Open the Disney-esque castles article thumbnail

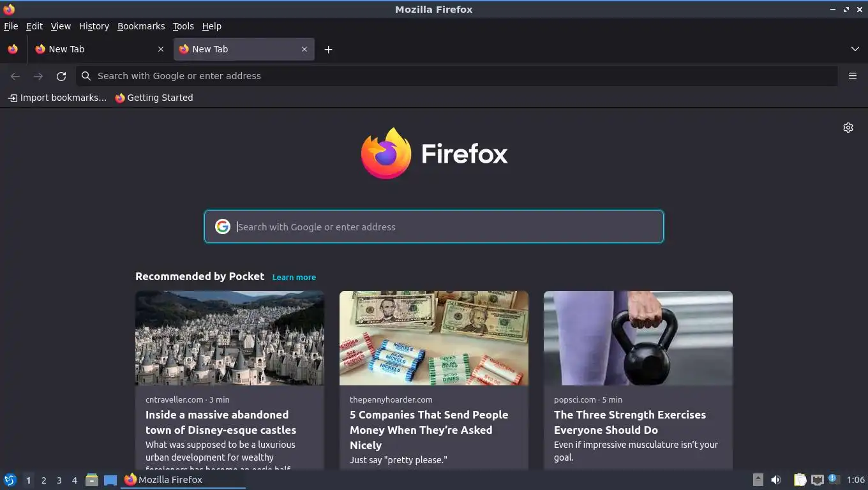[x=230, y=338]
